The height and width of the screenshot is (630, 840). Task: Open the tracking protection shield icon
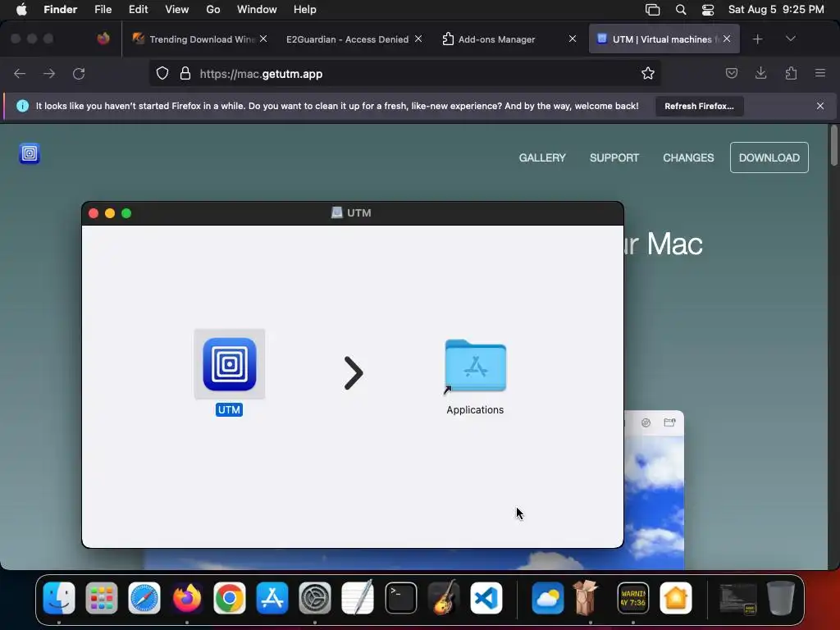click(162, 74)
